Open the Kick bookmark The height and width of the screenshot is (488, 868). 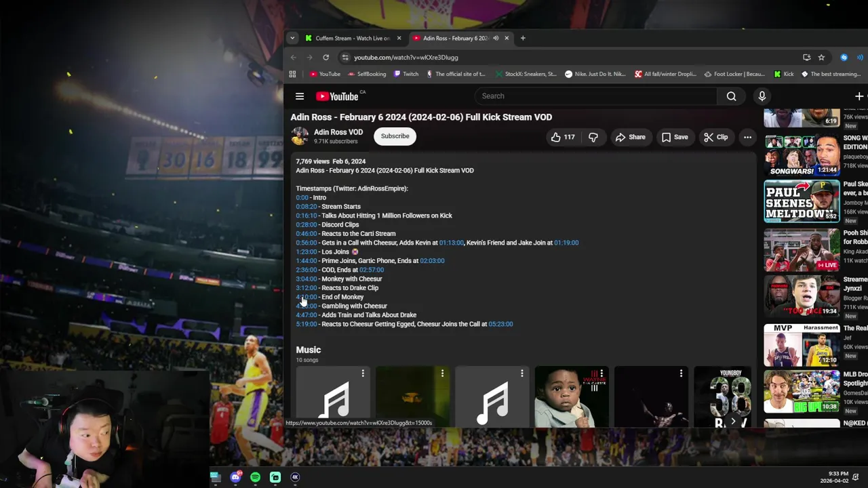coord(783,74)
